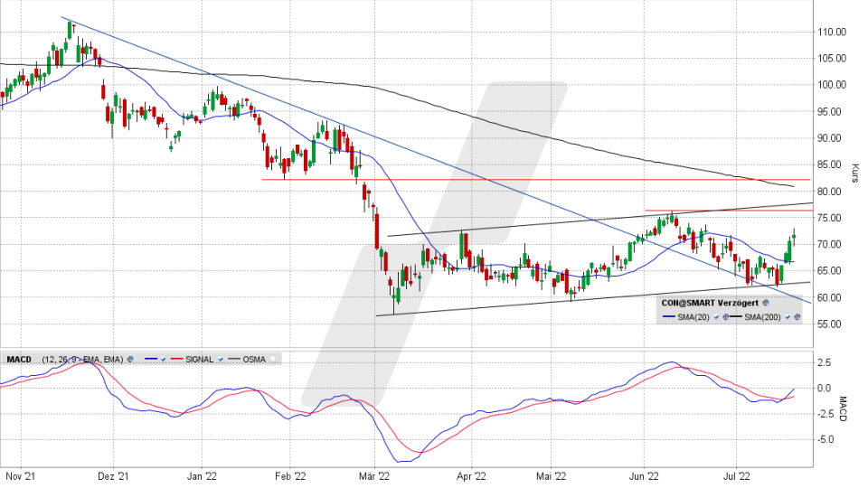868x488 pixels.
Task: Click the Dez '21 date axis label
Action: point(112,476)
